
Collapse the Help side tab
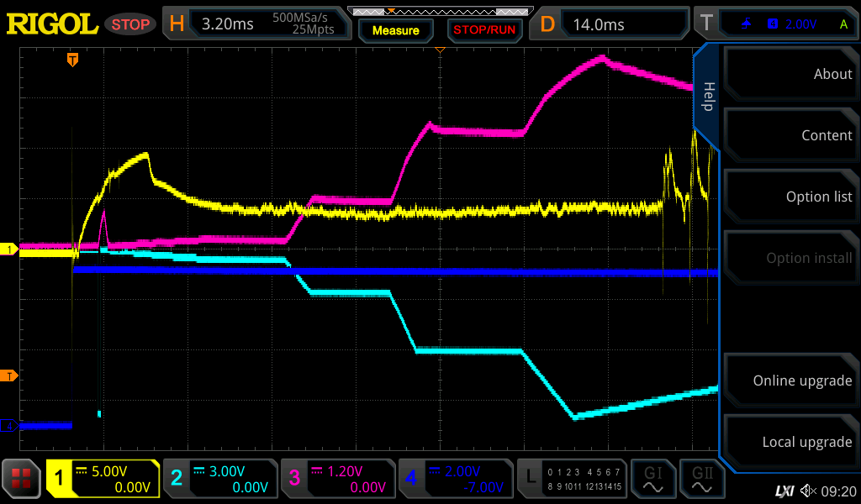pos(708,96)
